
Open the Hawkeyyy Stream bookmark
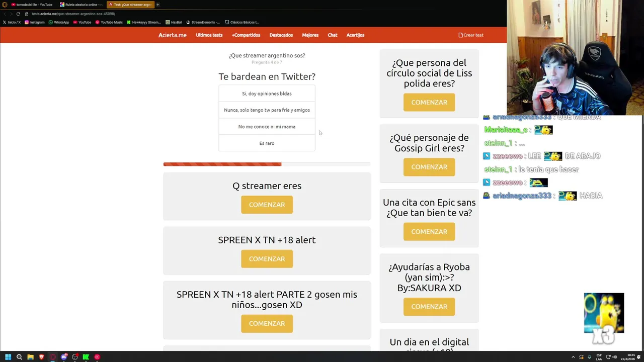pyautogui.click(x=144, y=22)
